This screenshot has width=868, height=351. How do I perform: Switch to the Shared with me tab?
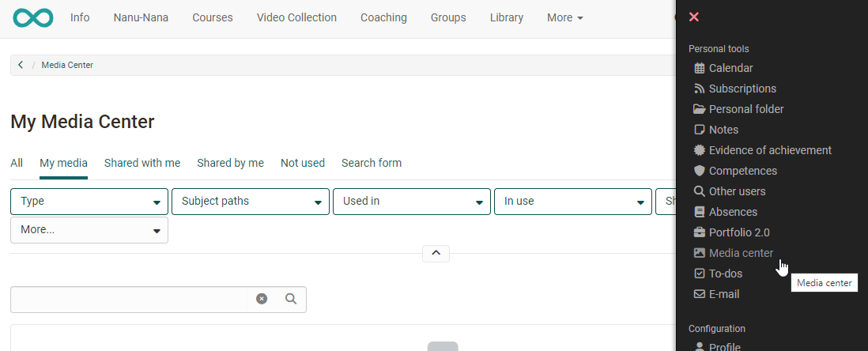[142, 163]
